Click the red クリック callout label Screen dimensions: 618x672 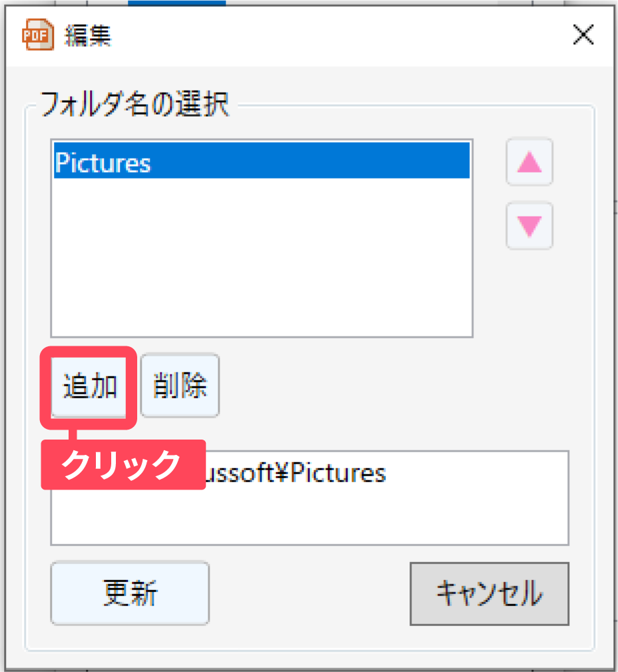click(x=123, y=465)
